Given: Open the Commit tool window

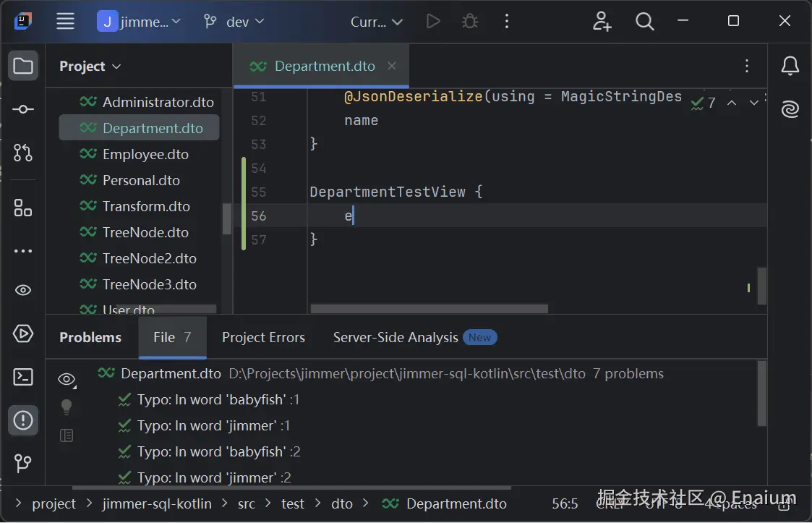Looking at the screenshot, I should tap(23, 109).
